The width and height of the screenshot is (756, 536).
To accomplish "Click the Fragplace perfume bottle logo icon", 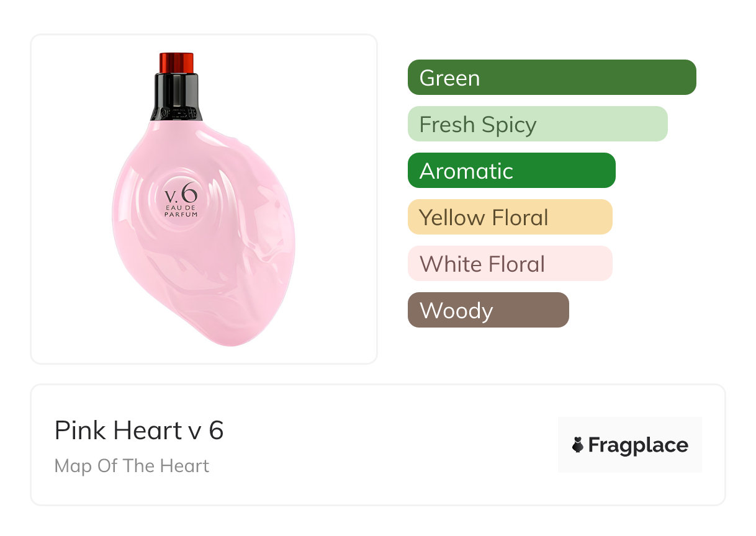I will click(578, 445).
